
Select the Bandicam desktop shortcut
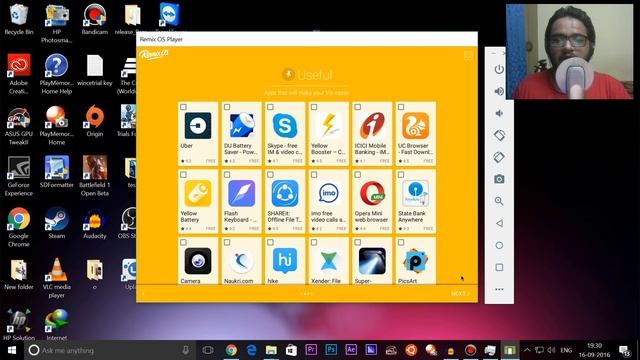point(95,19)
